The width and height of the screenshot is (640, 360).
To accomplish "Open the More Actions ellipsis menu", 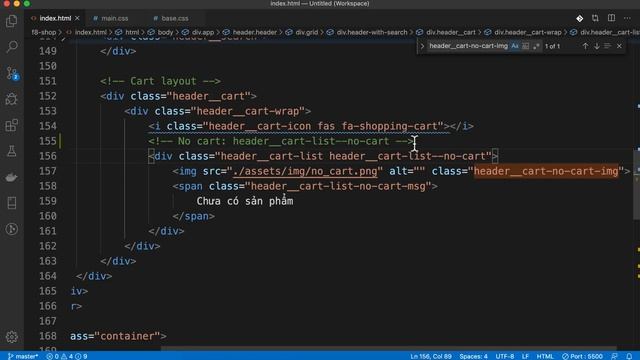I will click(627, 18).
